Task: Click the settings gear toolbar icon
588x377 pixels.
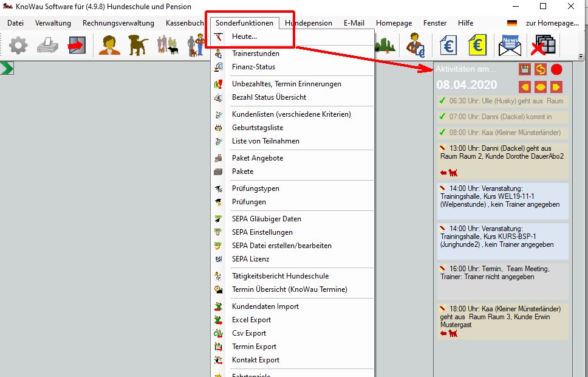Action: point(18,46)
